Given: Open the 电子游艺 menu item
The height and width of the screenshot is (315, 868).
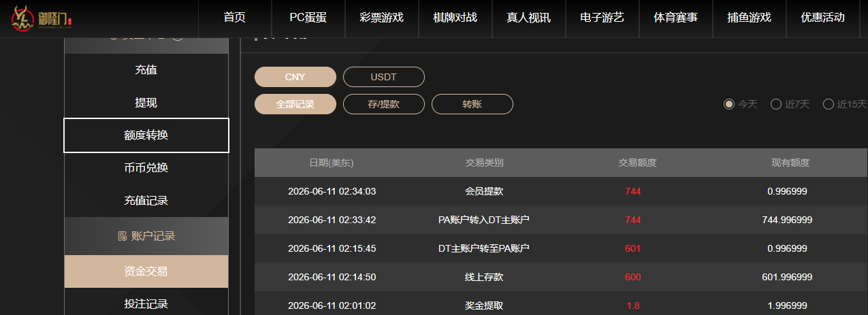Looking at the screenshot, I should [602, 18].
